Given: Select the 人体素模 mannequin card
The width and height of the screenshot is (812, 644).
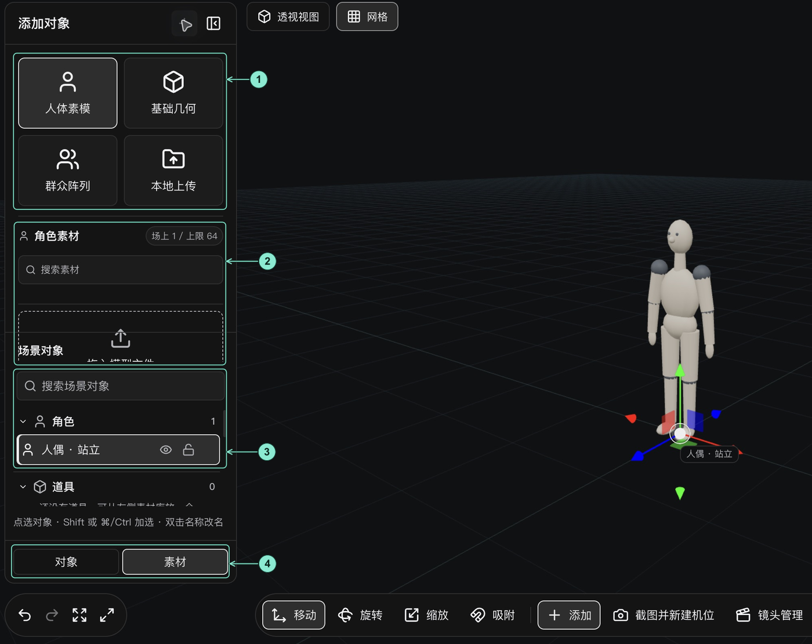Looking at the screenshot, I should tap(68, 93).
